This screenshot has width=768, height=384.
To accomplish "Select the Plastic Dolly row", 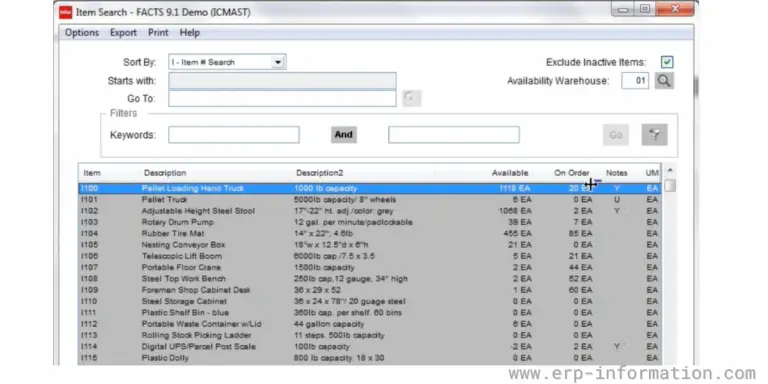I will point(370,358).
